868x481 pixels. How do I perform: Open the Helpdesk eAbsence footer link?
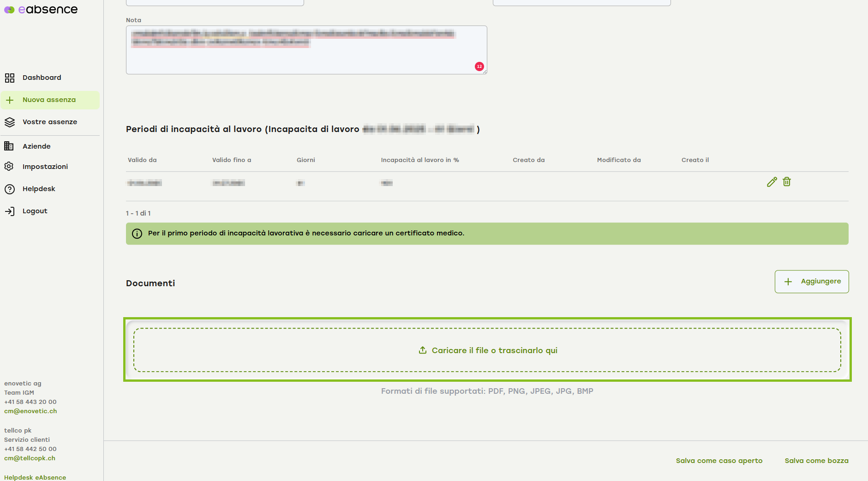pos(35,477)
